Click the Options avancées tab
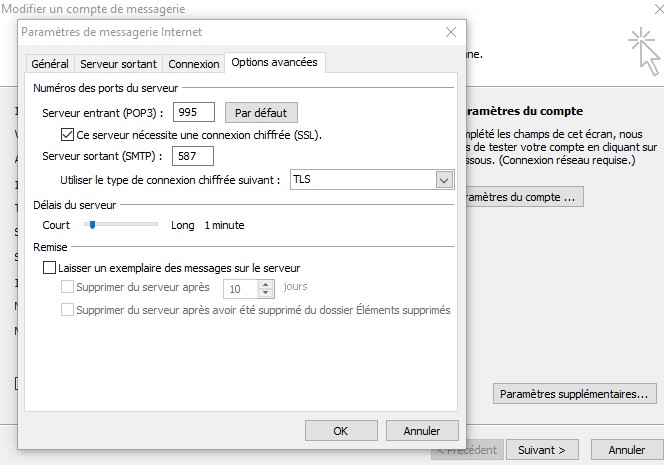 click(x=274, y=62)
